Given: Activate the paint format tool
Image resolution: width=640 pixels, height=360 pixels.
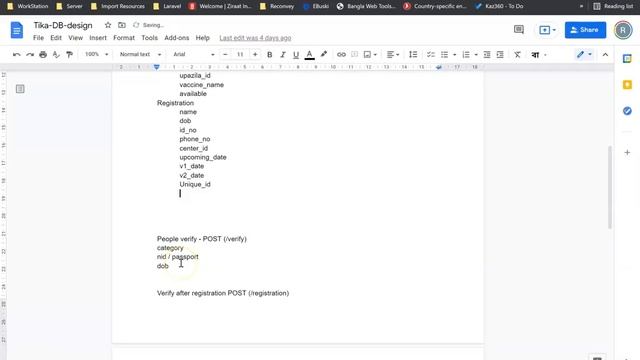Looking at the screenshot, I should click(x=69, y=55).
